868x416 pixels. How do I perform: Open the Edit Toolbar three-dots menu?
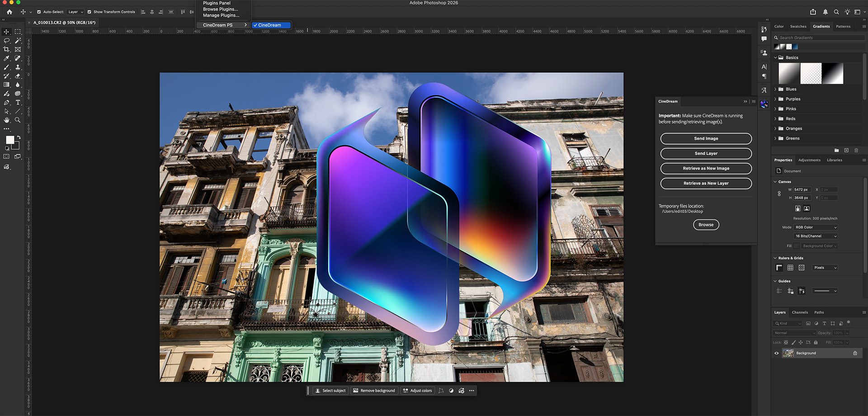(6, 129)
